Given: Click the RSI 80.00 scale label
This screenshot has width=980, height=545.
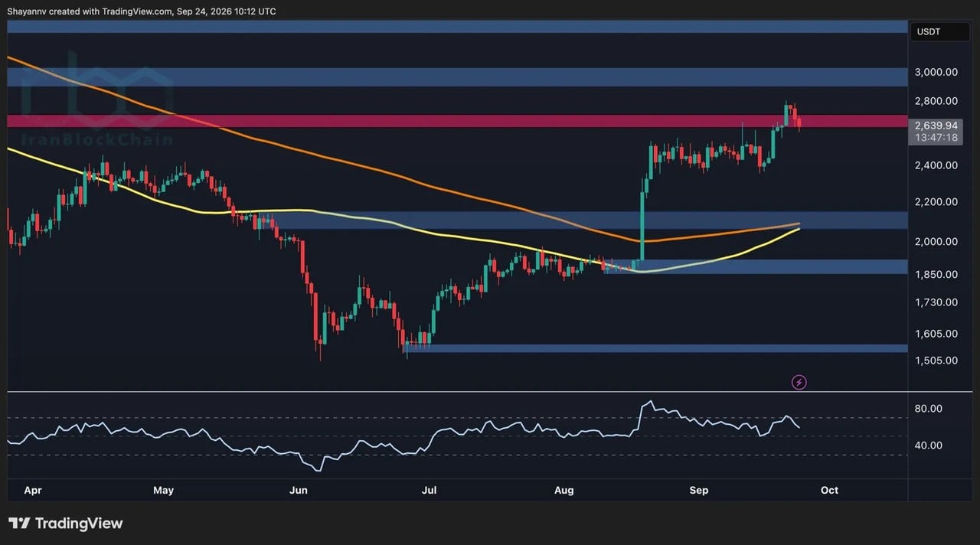Looking at the screenshot, I should pos(928,409).
